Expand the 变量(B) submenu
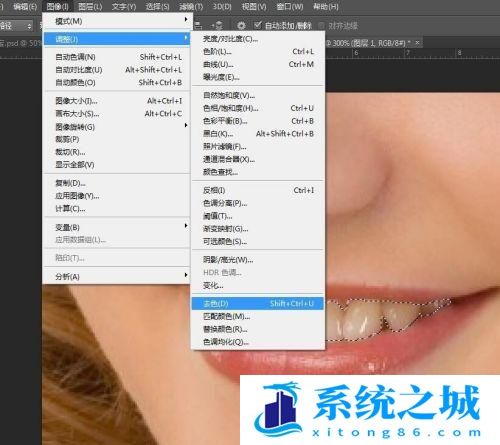The width and height of the screenshot is (500, 445). point(116,227)
